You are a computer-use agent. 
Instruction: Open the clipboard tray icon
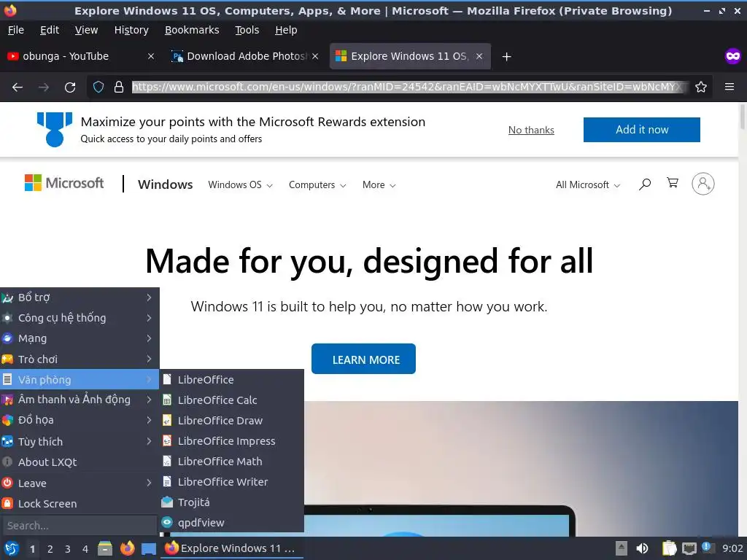pyautogui.click(x=670, y=548)
